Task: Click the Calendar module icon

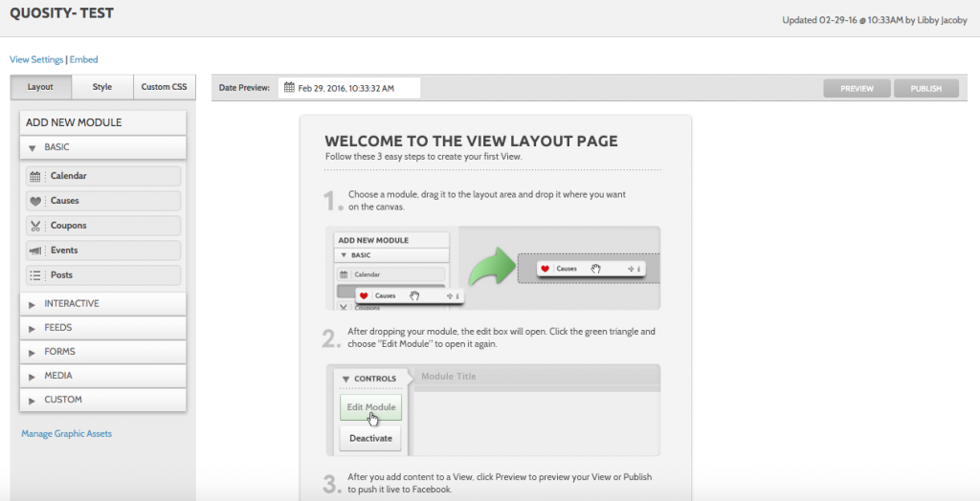Action: click(35, 176)
